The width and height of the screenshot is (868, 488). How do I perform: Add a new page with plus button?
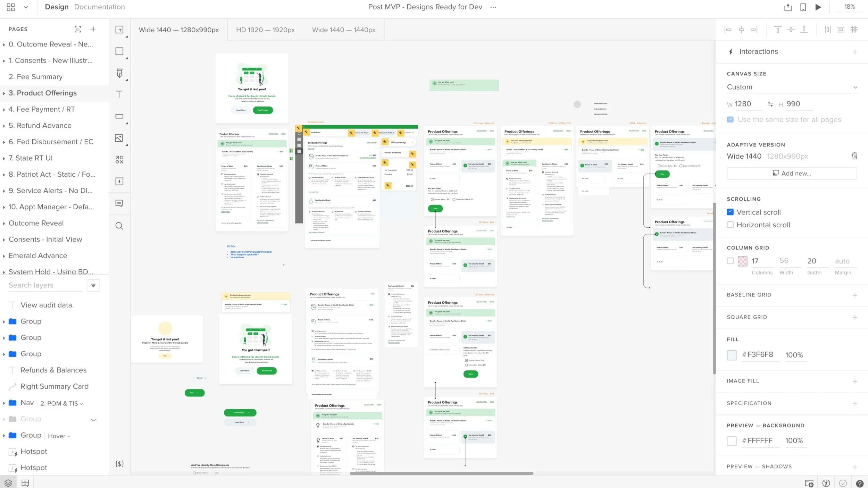point(93,29)
